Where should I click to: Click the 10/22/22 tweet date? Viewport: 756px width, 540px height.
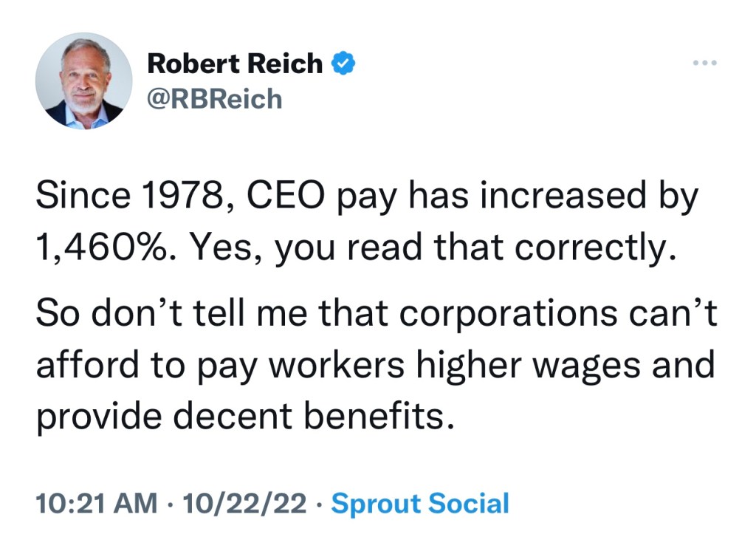coord(244,504)
